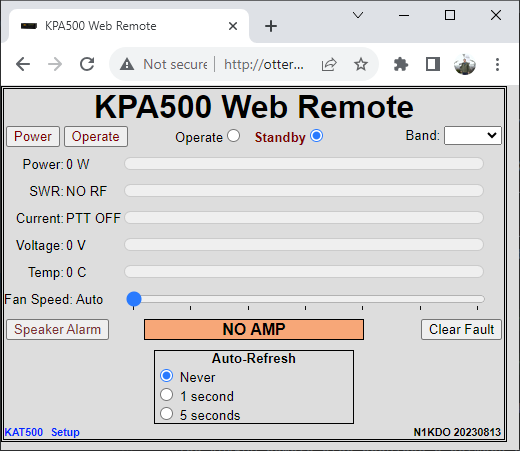Minimize the browser window
This screenshot has height=451, width=520.
404,15
